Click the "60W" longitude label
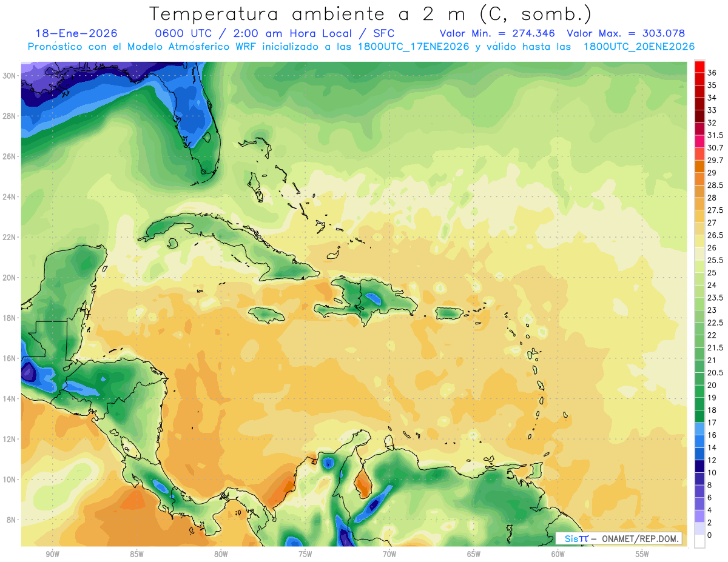 tap(558, 554)
